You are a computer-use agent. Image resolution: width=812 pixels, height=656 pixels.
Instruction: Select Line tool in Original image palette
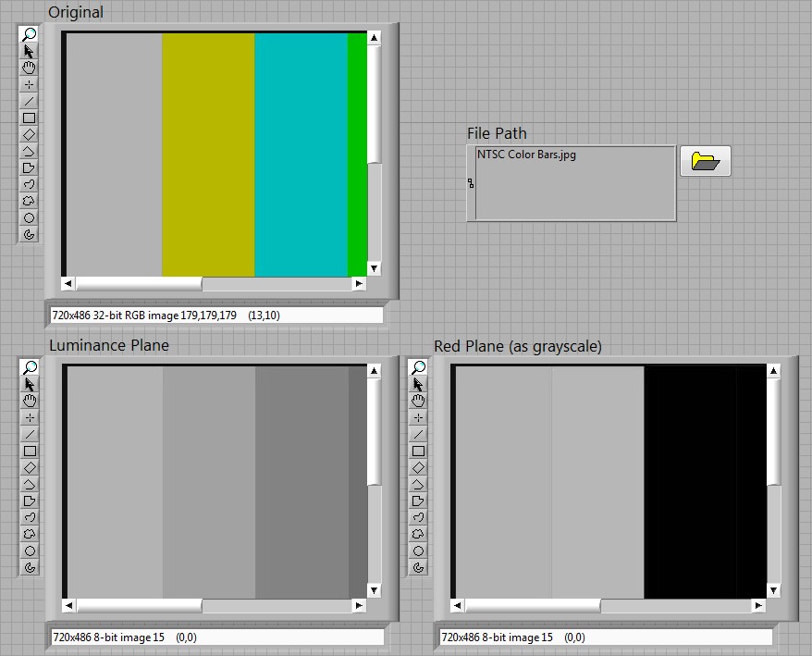(29, 101)
